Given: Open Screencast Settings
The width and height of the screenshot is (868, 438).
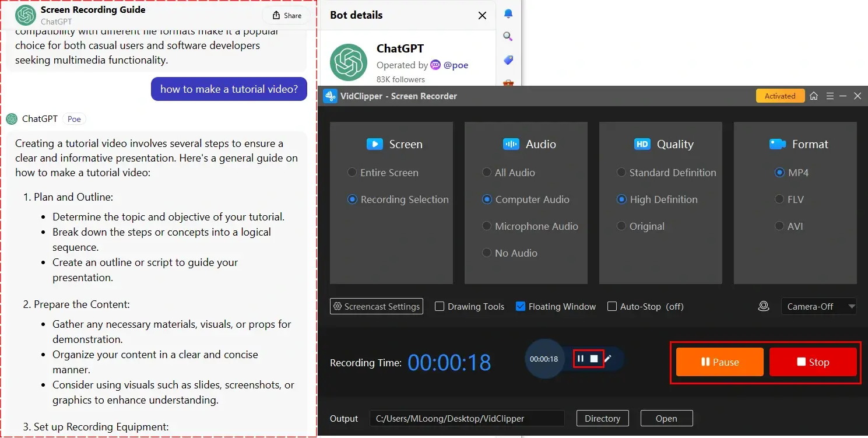Looking at the screenshot, I should coord(377,306).
